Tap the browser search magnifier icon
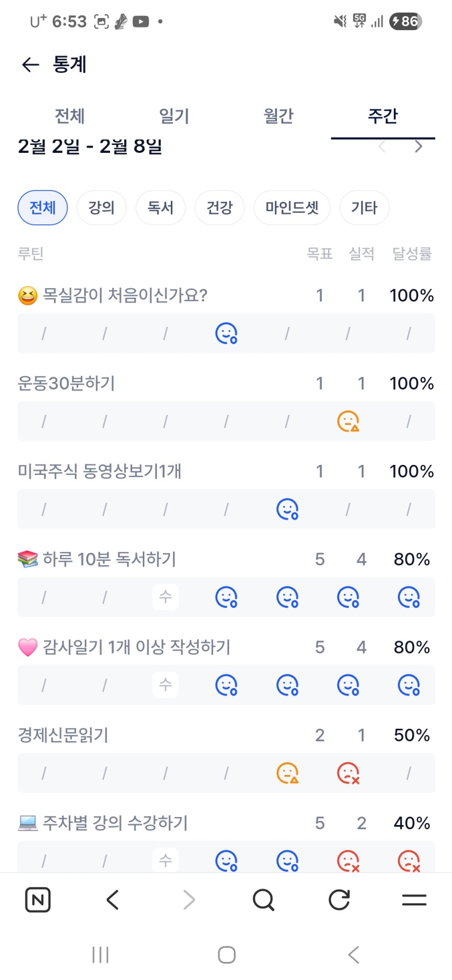452x980 pixels. click(x=263, y=900)
